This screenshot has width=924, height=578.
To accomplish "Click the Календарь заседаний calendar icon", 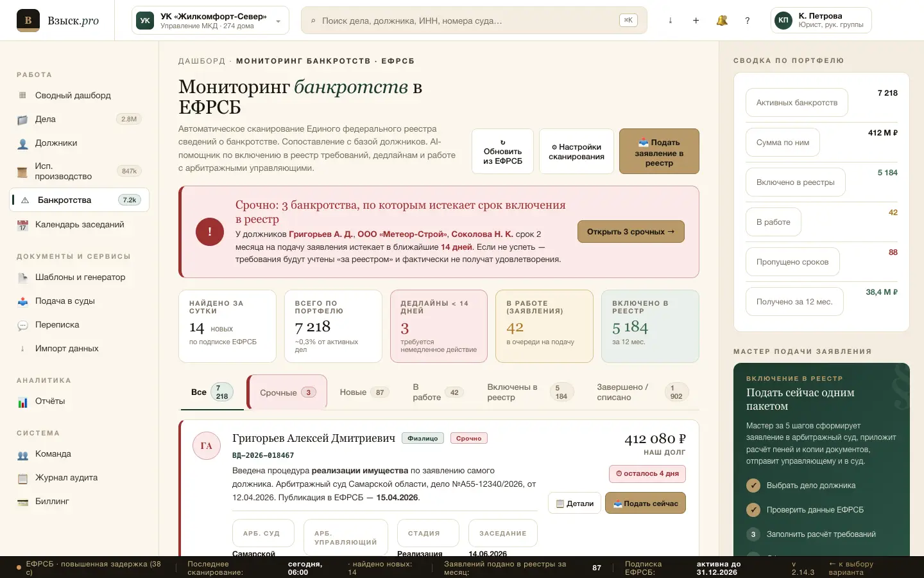I will pyautogui.click(x=22, y=225).
